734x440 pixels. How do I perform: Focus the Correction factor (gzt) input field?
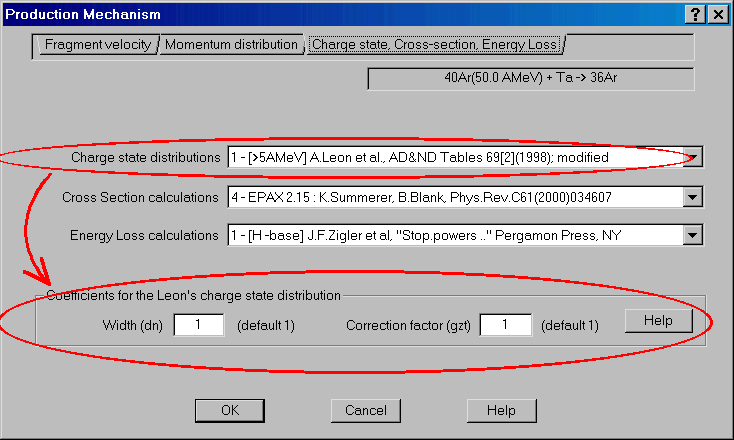[505, 325]
